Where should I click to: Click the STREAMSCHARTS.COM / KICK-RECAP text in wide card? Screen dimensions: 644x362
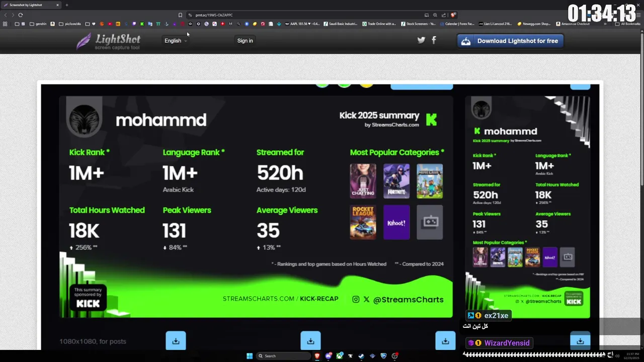280,299
